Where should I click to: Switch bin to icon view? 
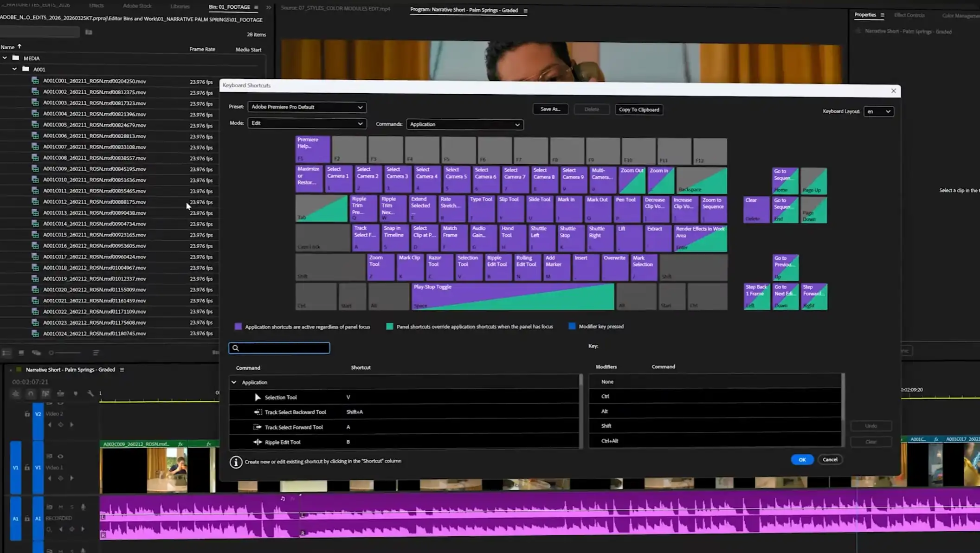coord(21,353)
